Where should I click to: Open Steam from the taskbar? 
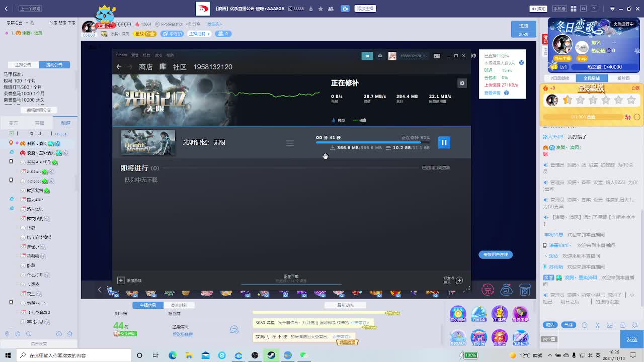(x=271, y=355)
